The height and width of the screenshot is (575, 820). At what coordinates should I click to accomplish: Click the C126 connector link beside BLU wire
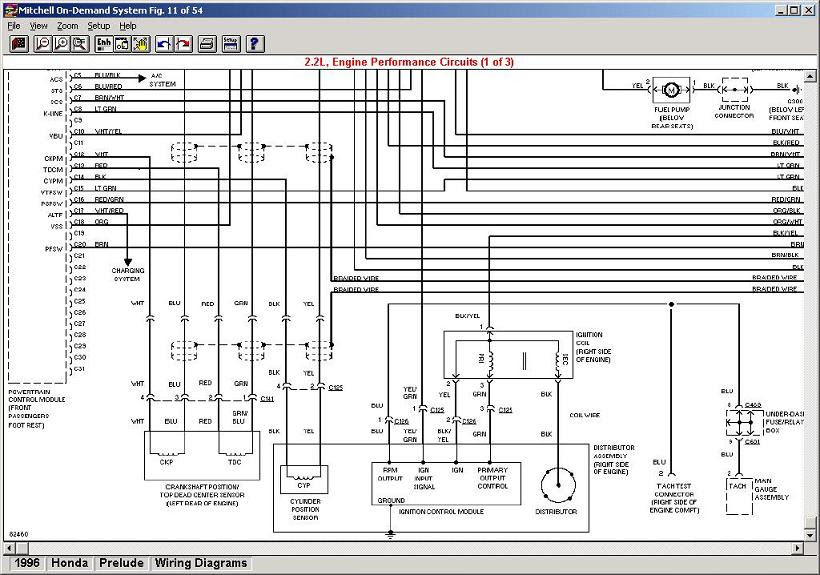click(x=401, y=421)
